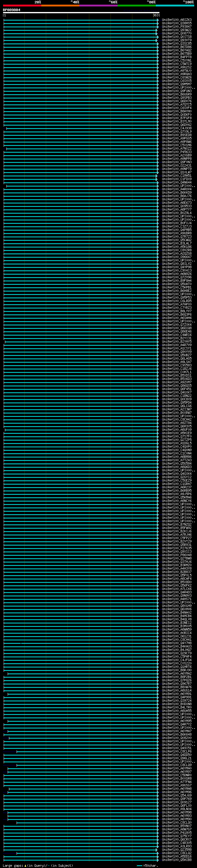This screenshot has width=197, height=868.
Task: Click the 363 query end position marker
Action: coord(155,15)
